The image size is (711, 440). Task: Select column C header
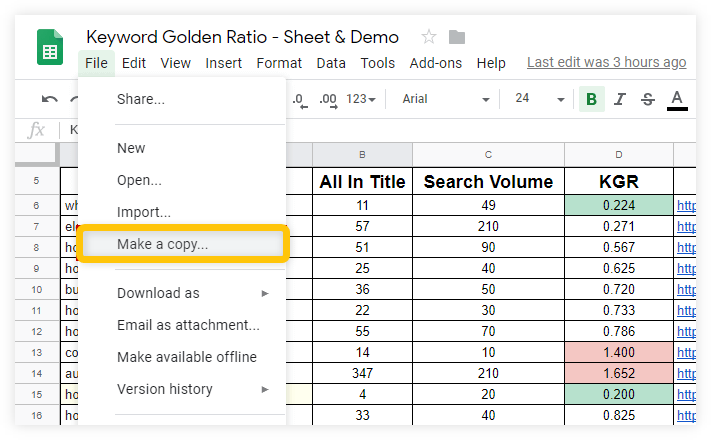tap(488, 154)
